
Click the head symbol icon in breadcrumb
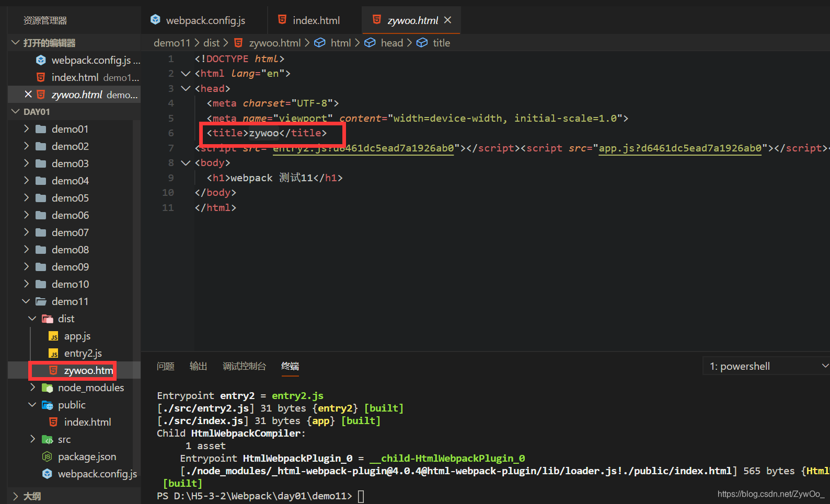[x=370, y=43]
